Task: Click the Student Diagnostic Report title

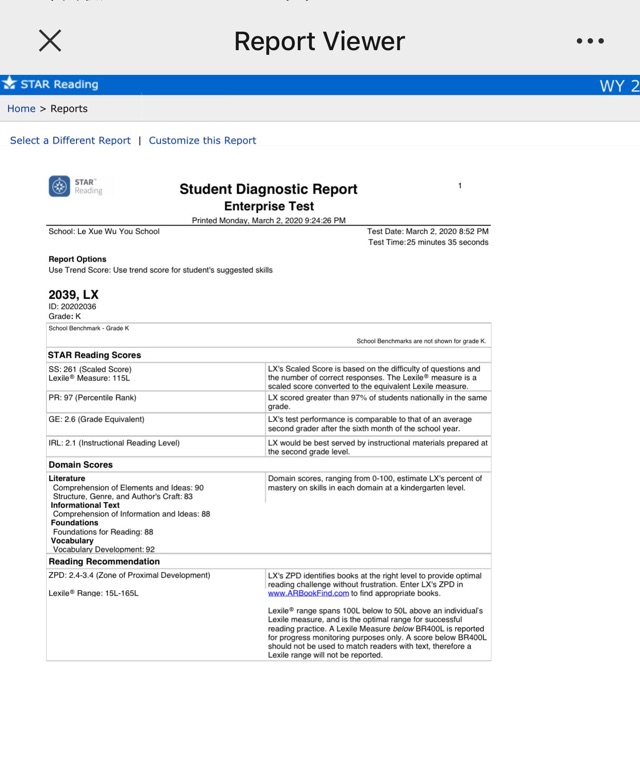Action: [268, 189]
